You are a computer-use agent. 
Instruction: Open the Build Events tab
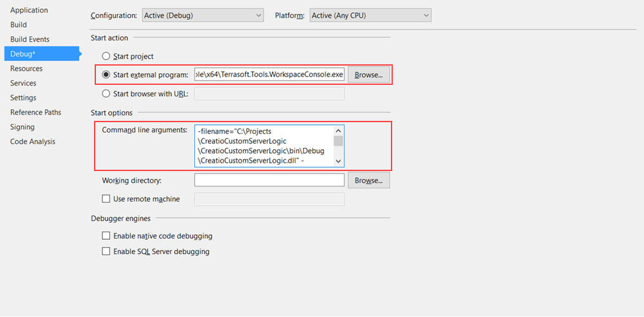[30, 39]
